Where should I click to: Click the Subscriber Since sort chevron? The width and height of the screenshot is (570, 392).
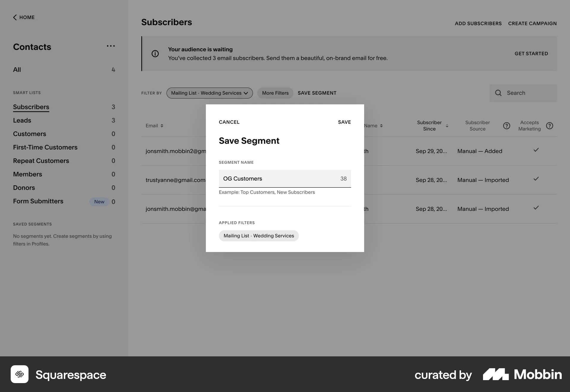tap(447, 126)
